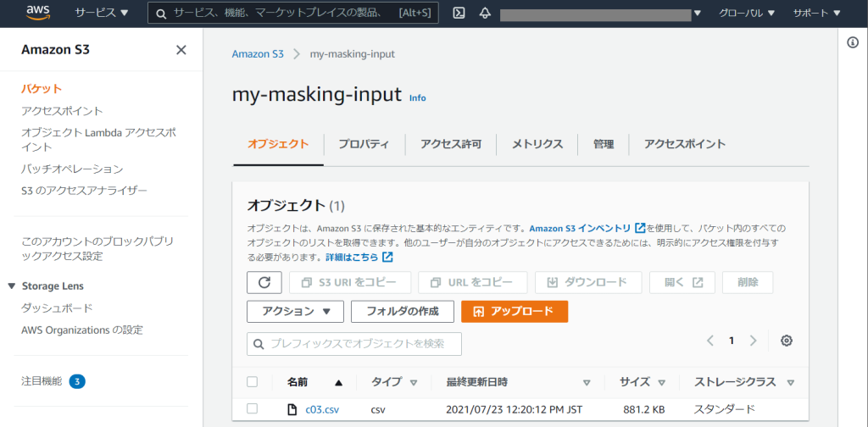
Task: Click the 開く button
Action: pyautogui.click(x=682, y=283)
